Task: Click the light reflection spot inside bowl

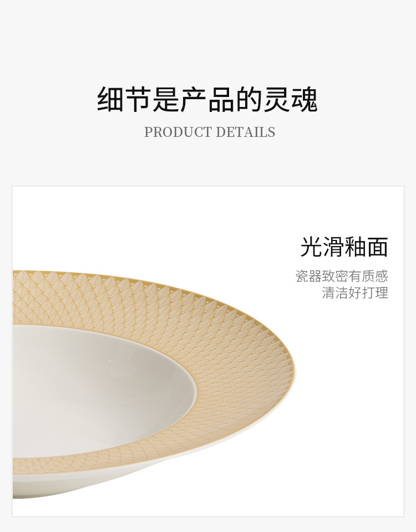Action: point(110,362)
